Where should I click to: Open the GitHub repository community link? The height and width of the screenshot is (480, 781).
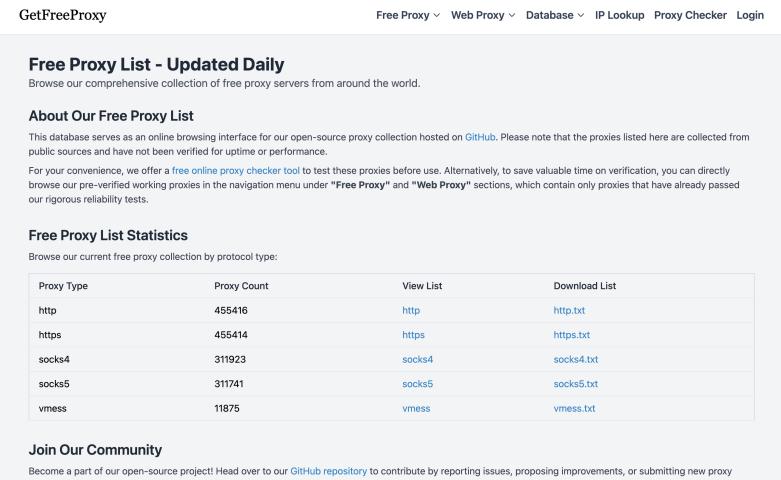pyautogui.click(x=328, y=471)
